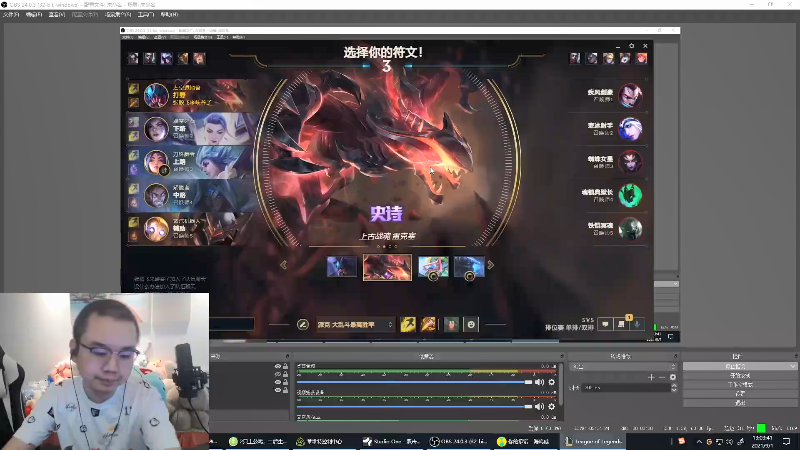Toggle visibility eye of the second source

coord(278,374)
